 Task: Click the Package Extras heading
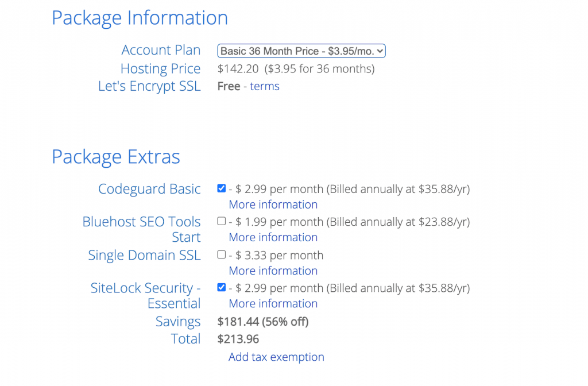[116, 157]
